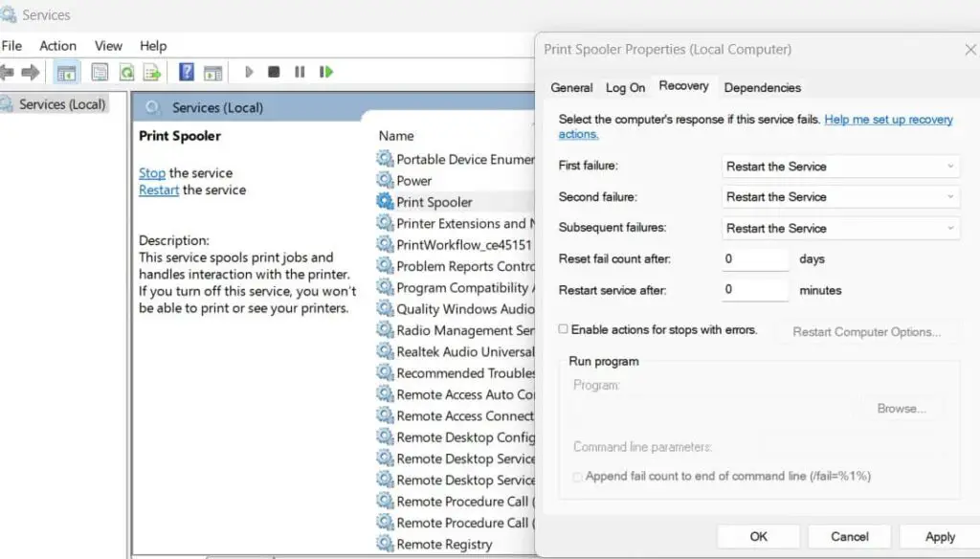Refresh the services list with the refresh icon

tap(126, 71)
